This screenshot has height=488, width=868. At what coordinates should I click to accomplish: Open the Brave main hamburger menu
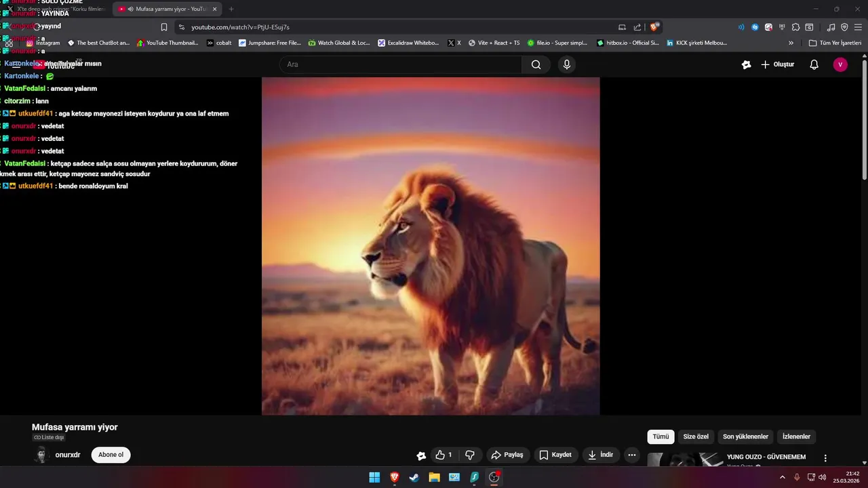[x=858, y=27]
